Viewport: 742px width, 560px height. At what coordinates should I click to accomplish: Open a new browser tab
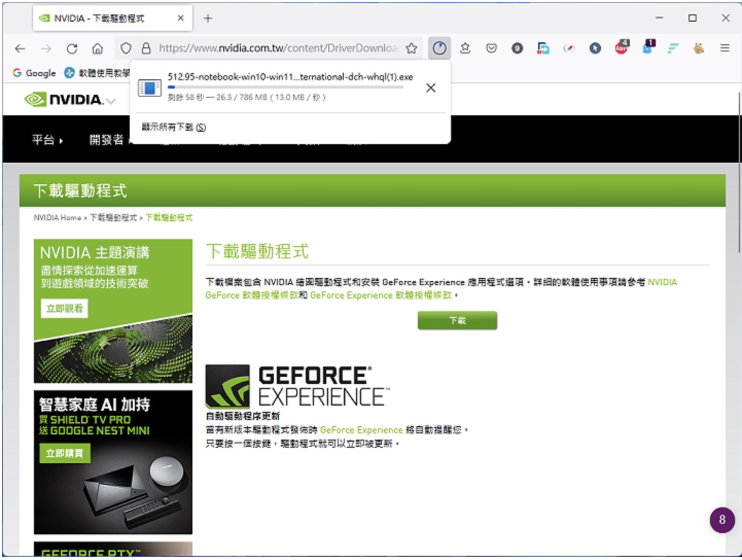[x=208, y=19]
